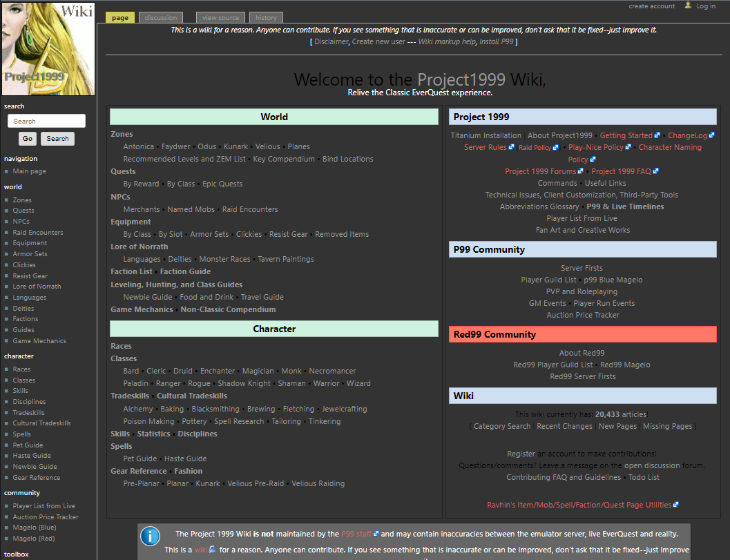The image size is (730, 560).
Task: Open p99 Blue Magelo link
Action: click(613, 280)
